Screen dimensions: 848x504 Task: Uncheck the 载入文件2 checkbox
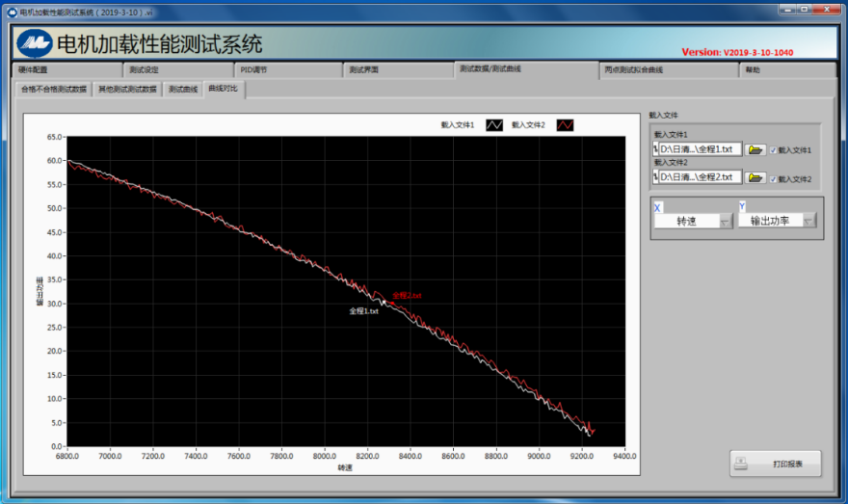773,179
